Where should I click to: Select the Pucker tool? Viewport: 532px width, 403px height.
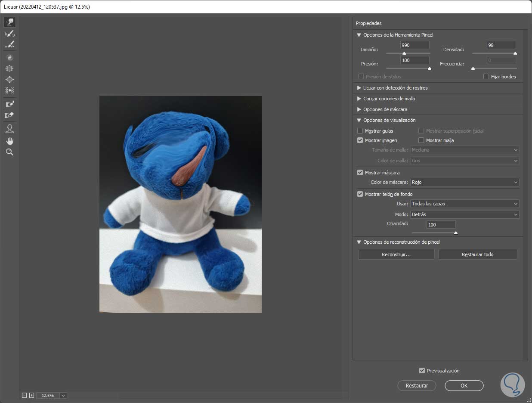click(x=9, y=68)
